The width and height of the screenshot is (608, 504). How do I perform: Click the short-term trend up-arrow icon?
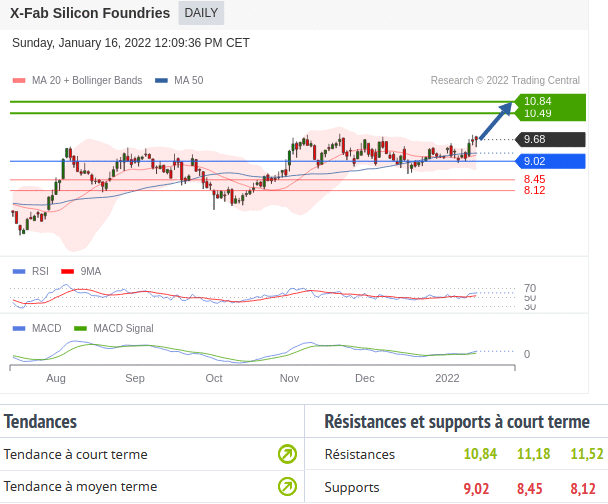point(287,454)
